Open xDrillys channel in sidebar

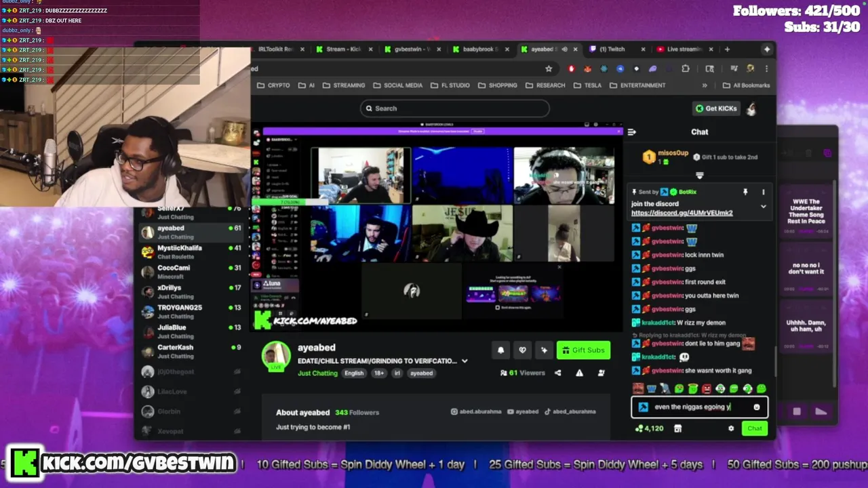coord(190,292)
